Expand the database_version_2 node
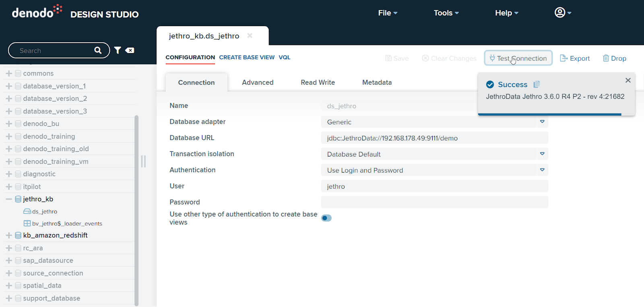Screen dimensions: 644x307 coord(9,99)
